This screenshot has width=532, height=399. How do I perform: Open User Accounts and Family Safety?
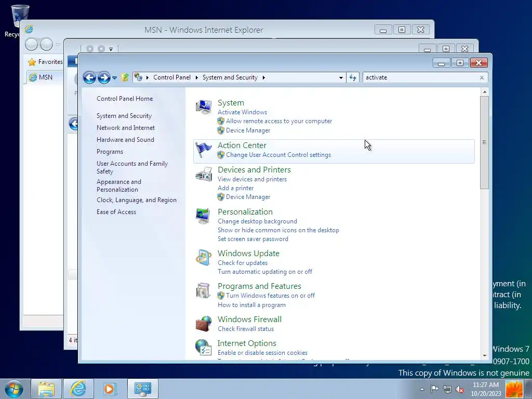coord(132,168)
